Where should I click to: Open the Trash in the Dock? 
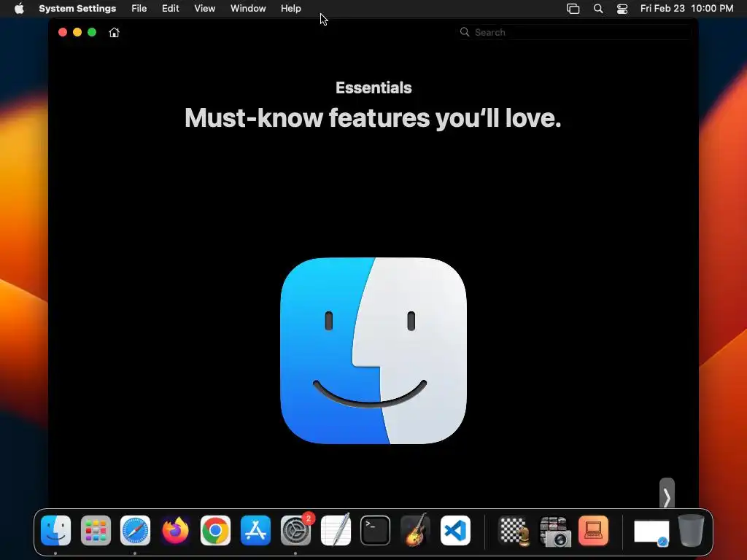(691, 531)
